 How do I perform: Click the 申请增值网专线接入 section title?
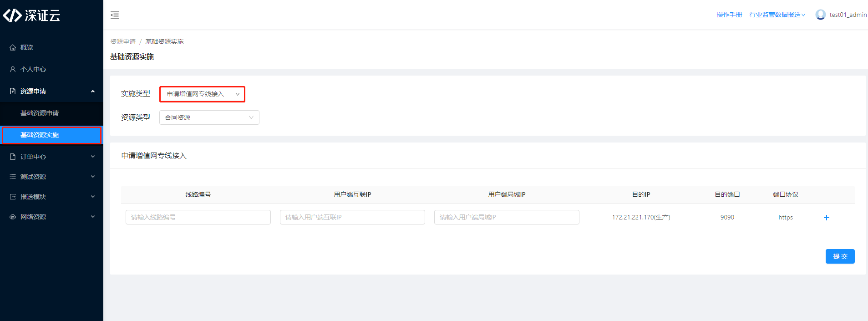point(154,156)
